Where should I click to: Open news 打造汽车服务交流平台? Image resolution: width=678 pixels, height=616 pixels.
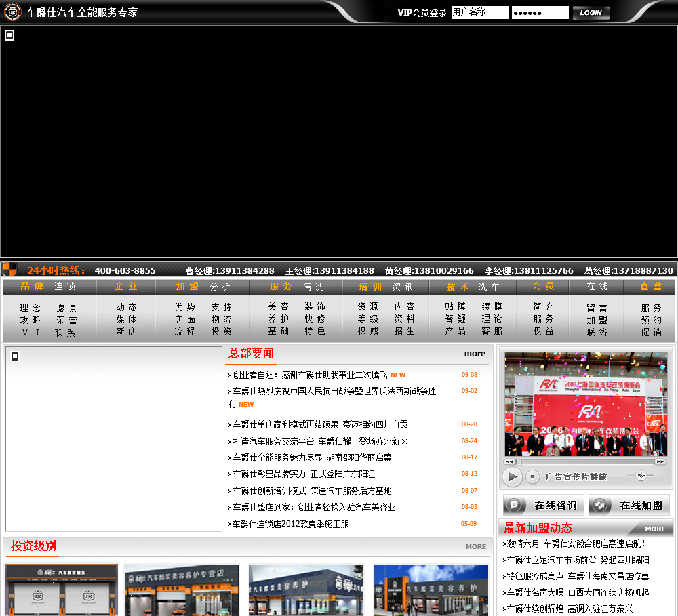point(320,441)
